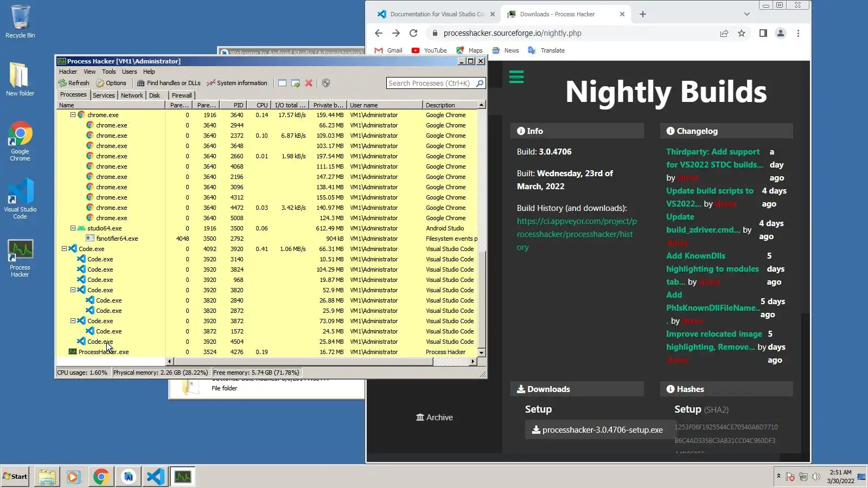Click the shield icon in Process Hacker toolbar
This screenshot has height=488, width=868.
326,83
